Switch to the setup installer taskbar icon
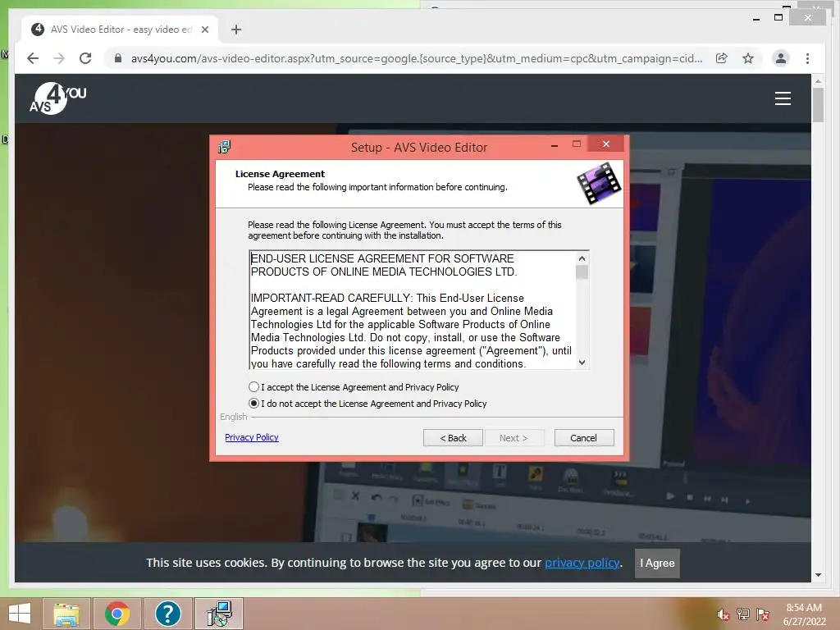840x630 pixels. 219,614
